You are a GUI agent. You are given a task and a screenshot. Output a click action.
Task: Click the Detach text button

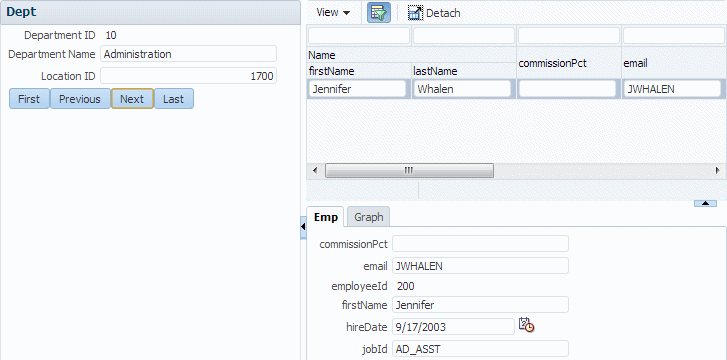443,13
